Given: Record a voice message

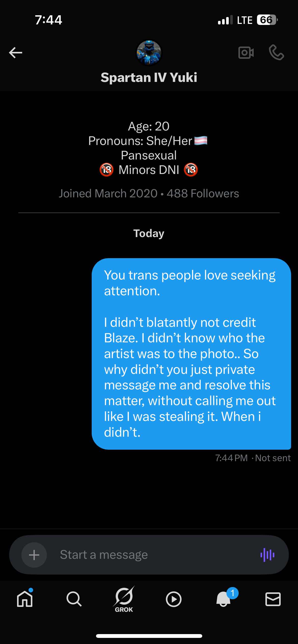Looking at the screenshot, I should pos(267,555).
